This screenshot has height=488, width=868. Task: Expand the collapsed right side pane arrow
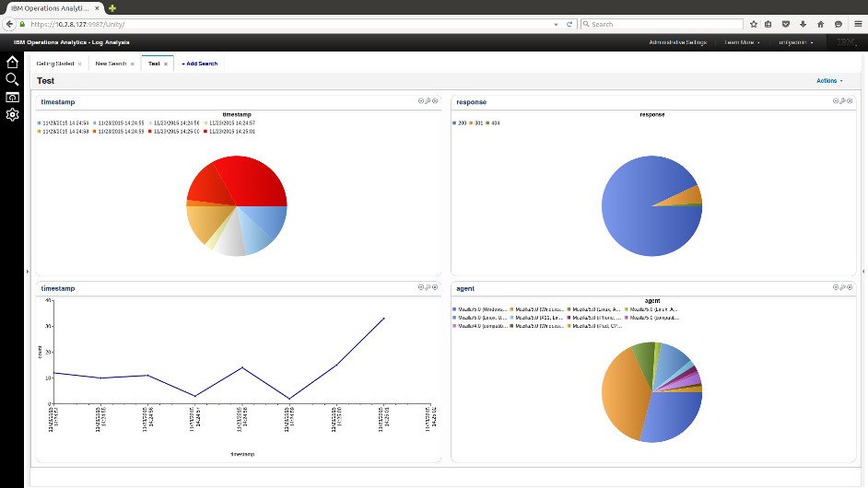point(863,272)
